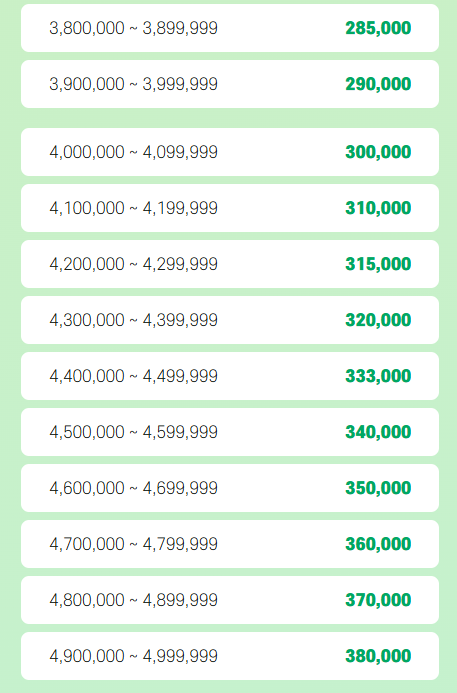Viewport: 457px width, 693px height.
Task: Click the 333,000 amount
Action: (x=378, y=376)
